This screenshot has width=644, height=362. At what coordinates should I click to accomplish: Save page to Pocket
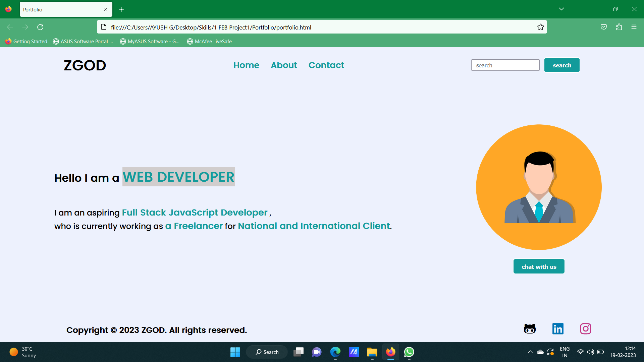tap(604, 27)
